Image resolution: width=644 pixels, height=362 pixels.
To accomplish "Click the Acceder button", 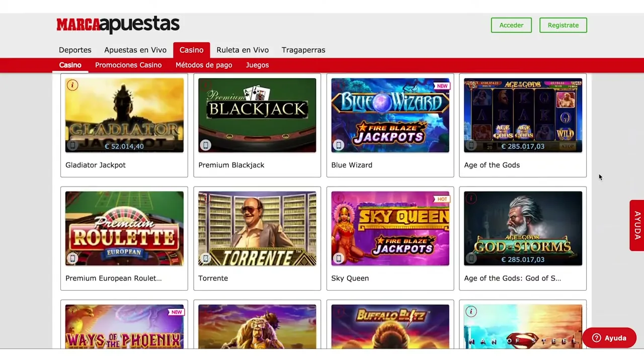I will coord(511,25).
